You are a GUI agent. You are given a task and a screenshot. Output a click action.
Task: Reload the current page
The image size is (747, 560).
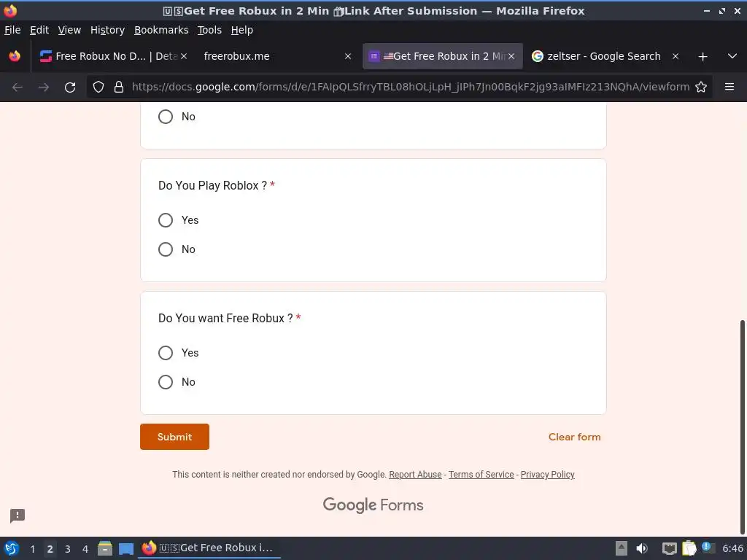tap(70, 87)
